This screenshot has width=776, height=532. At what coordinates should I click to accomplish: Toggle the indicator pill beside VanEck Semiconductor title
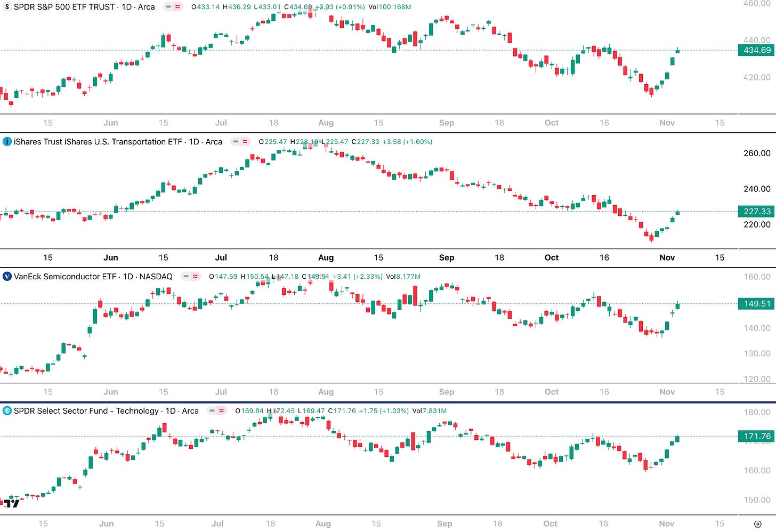pos(191,277)
